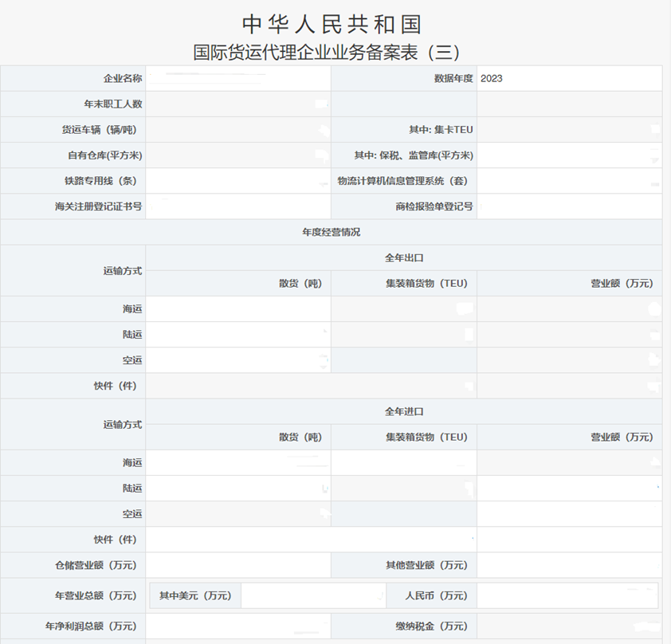Click the 企业名称 input field
This screenshot has width=671, height=644.
[239, 77]
